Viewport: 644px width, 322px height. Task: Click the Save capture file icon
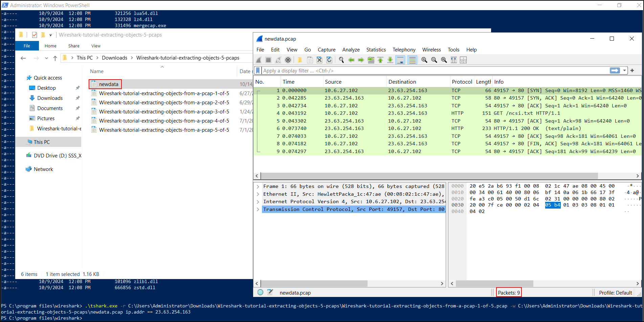pos(310,60)
